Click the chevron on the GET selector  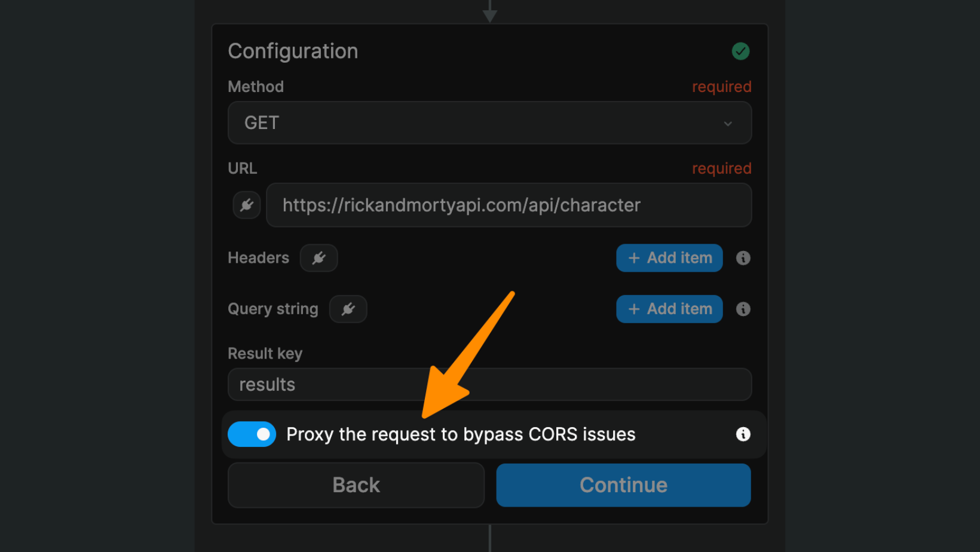tap(728, 123)
